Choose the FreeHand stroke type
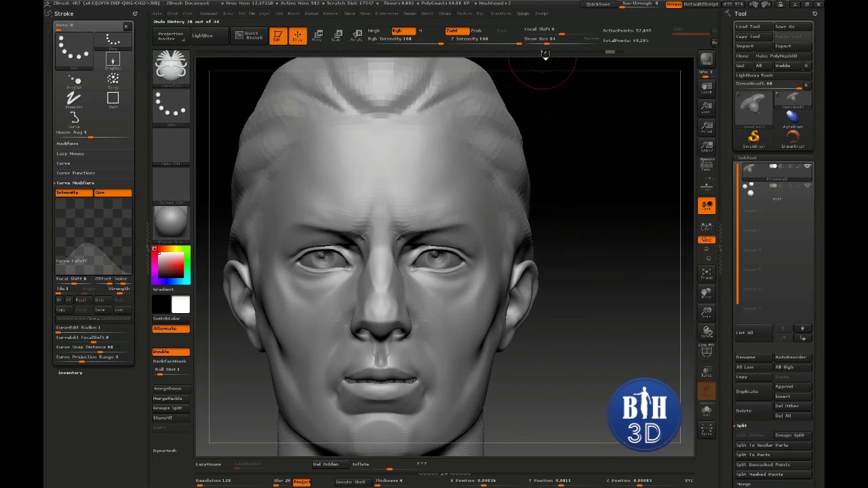Image resolution: width=868 pixels, height=488 pixels. click(74, 100)
